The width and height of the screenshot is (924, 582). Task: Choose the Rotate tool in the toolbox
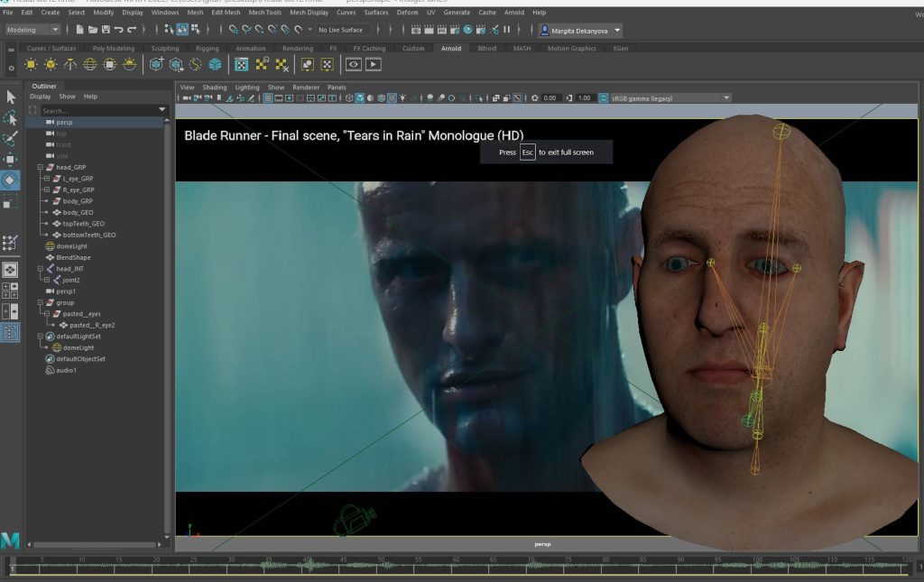pyautogui.click(x=11, y=180)
